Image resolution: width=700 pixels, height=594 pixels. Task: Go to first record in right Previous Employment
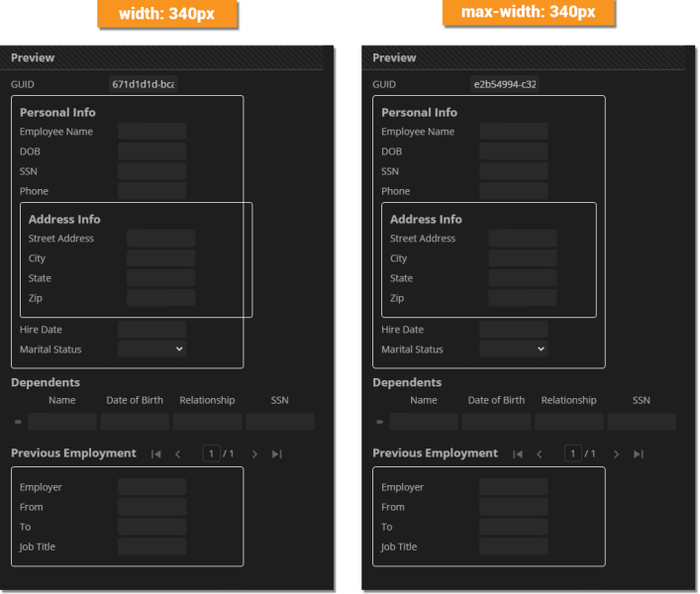(518, 453)
